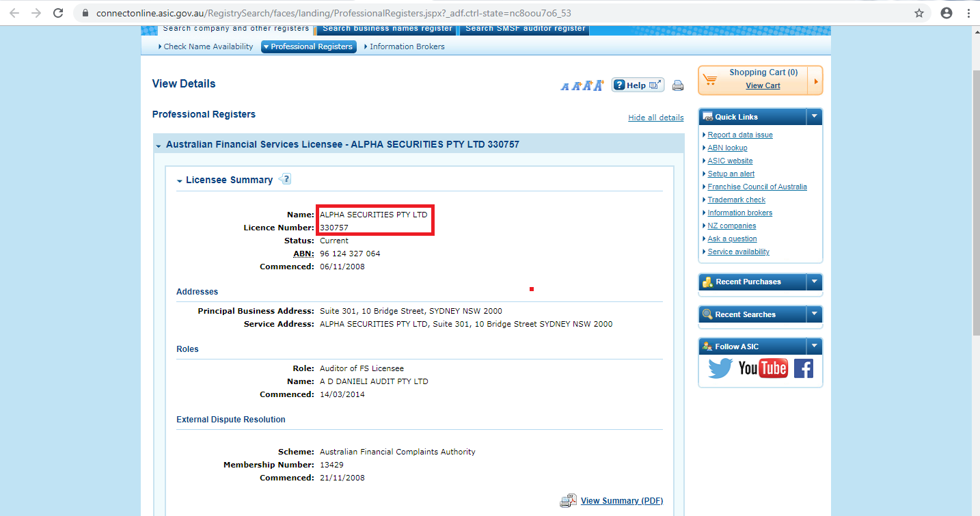Click Ask a question link
Screen dimensions: 980x516
coord(733,239)
